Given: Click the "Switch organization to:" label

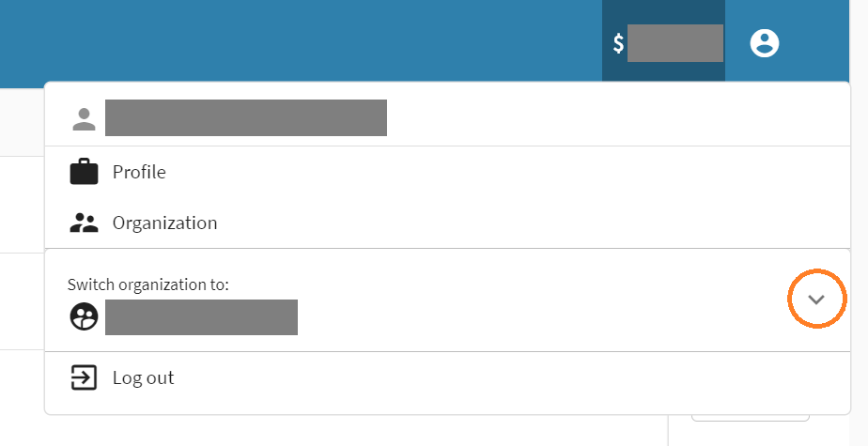Looking at the screenshot, I should pos(148,285).
